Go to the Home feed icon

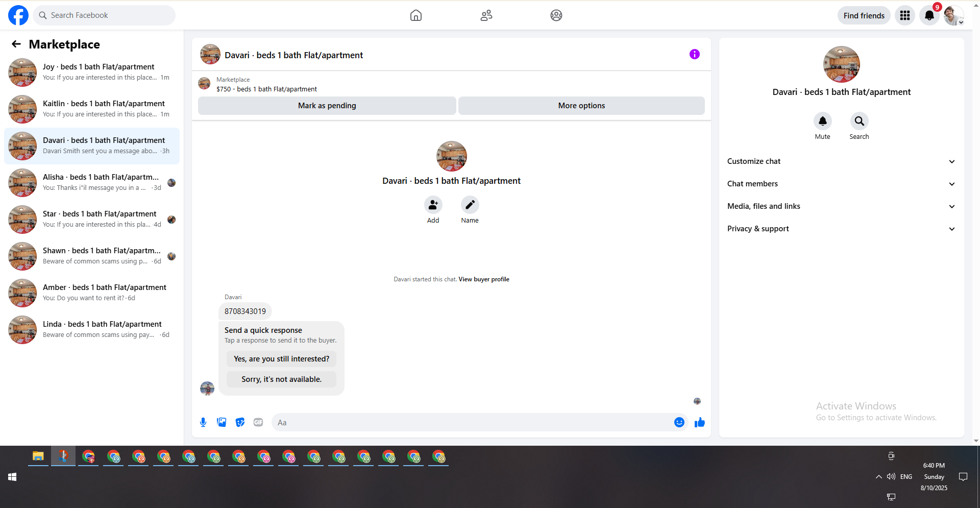point(416,15)
